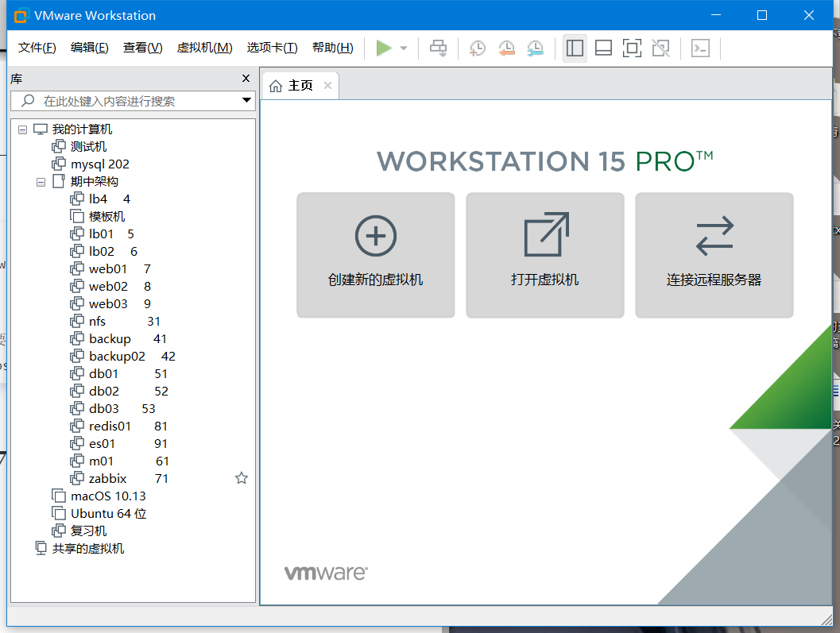
Task: Open the console view icon
Action: pos(701,48)
